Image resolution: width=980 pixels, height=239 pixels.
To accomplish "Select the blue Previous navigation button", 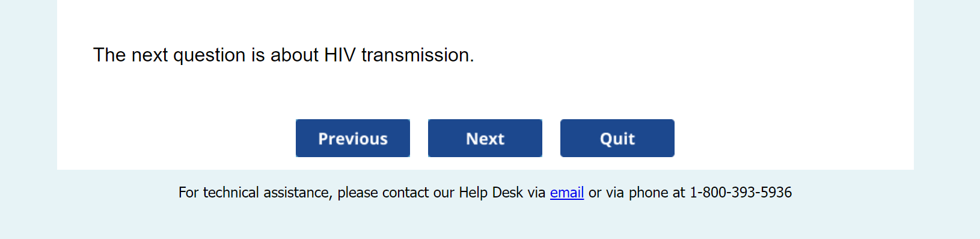I will click(353, 138).
